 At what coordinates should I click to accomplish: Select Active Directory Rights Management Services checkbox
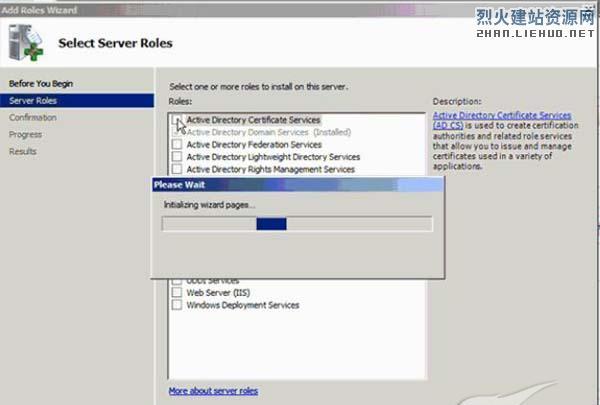(177, 169)
